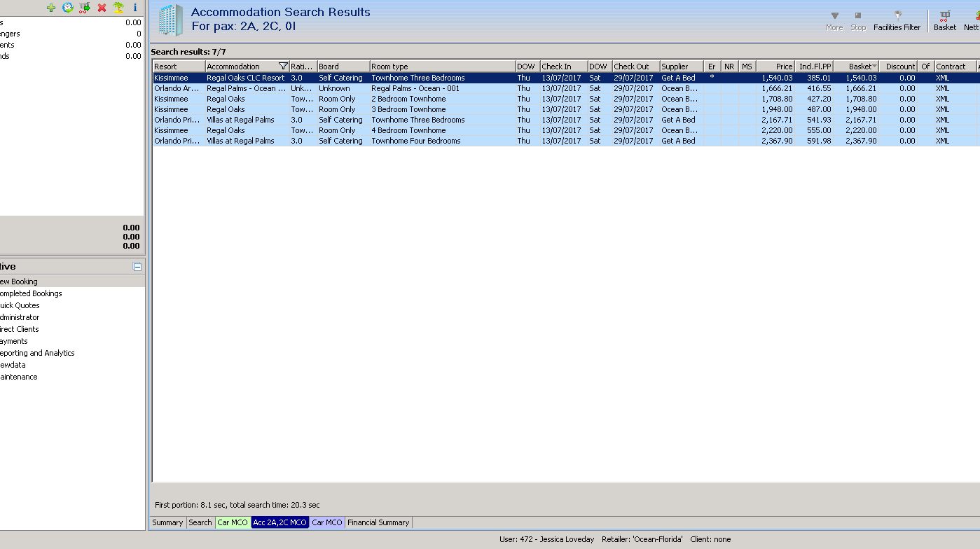Click the green plus add icon

[51, 8]
